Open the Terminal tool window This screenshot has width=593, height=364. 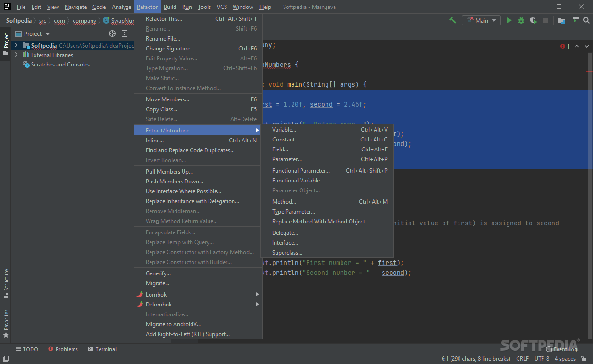pos(102,349)
